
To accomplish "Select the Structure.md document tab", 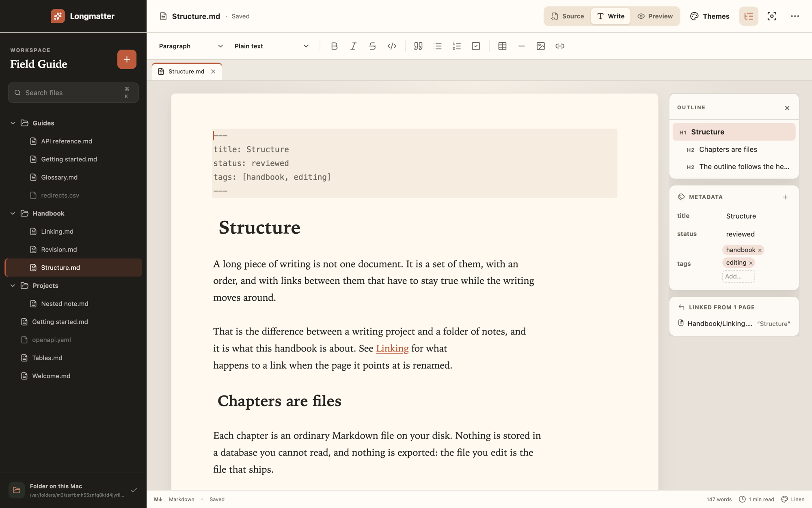I will 186,72.
